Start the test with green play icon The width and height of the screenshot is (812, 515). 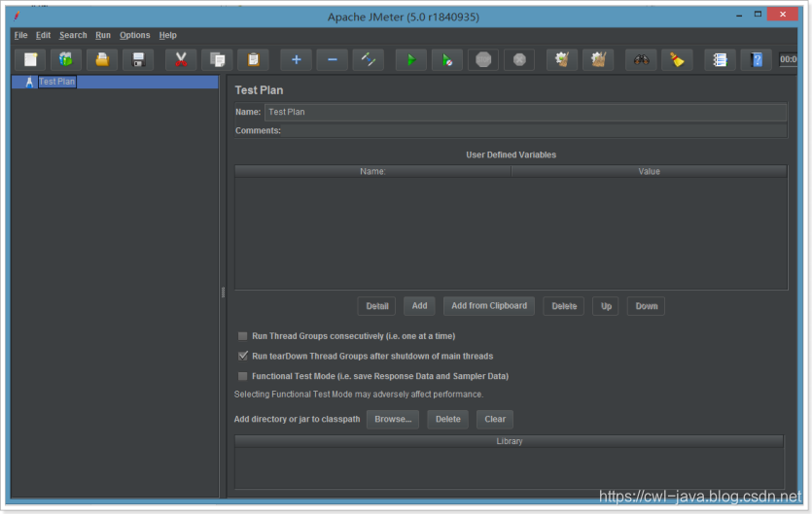pyautogui.click(x=410, y=59)
